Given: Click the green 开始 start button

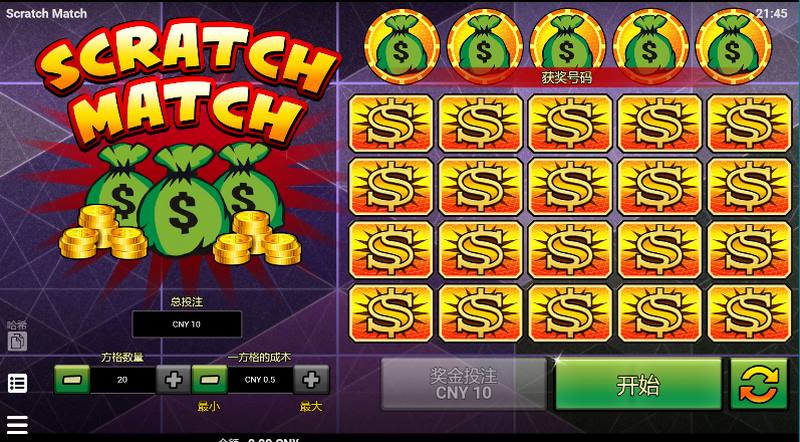Looking at the screenshot, I should pos(638,384).
